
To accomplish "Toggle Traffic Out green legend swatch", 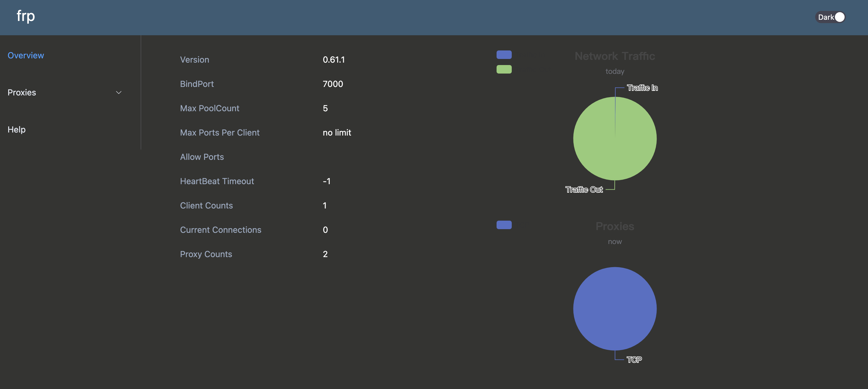I will 504,69.
